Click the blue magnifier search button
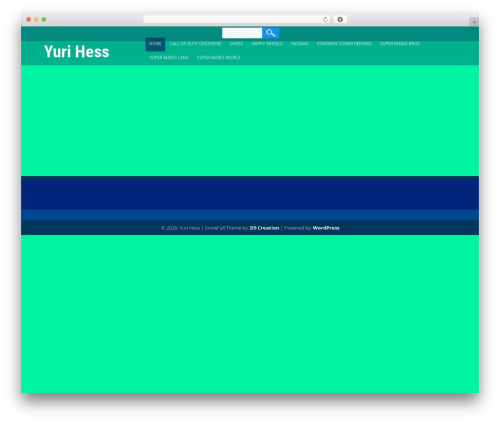The width and height of the screenshot is (500, 423). 270,33
